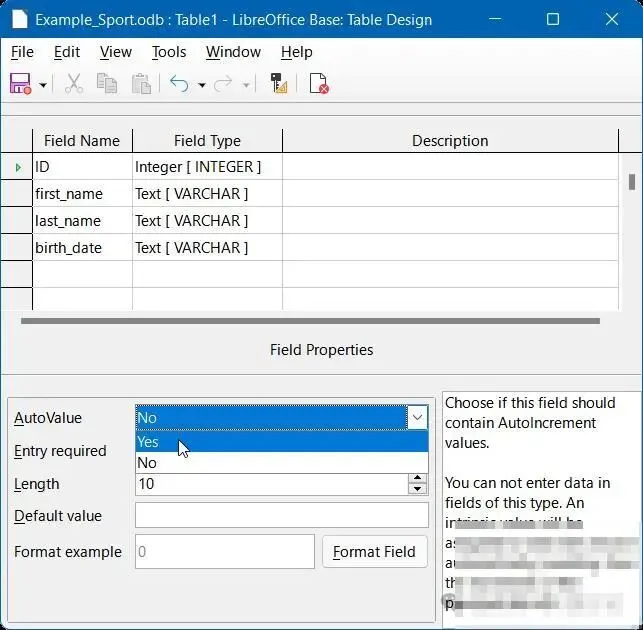The image size is (643, 630).
Task: Select the ID field name cell
Action: pyautogui.click(x=82, y=167)
